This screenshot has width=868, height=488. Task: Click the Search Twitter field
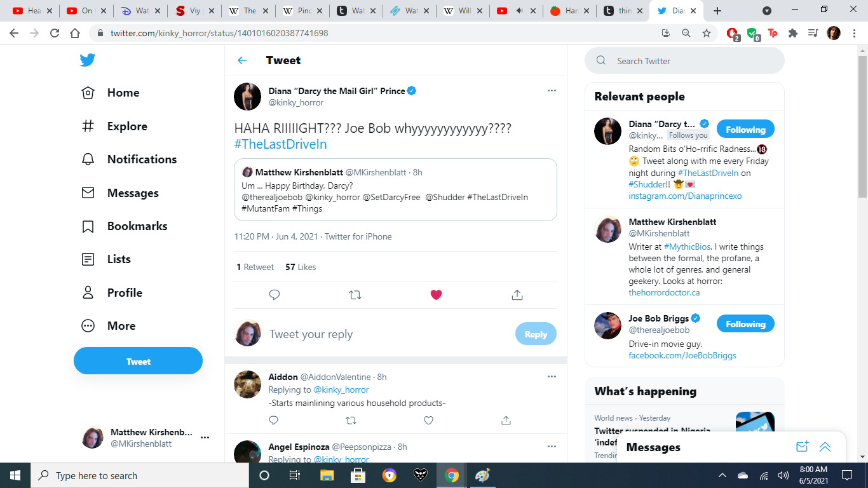click(x=684, y=61)
